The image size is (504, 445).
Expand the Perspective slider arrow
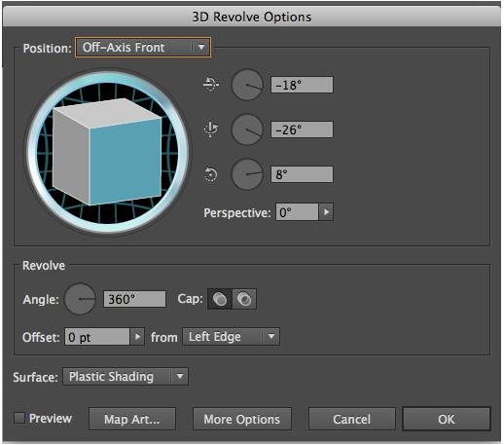click(326, 212)
